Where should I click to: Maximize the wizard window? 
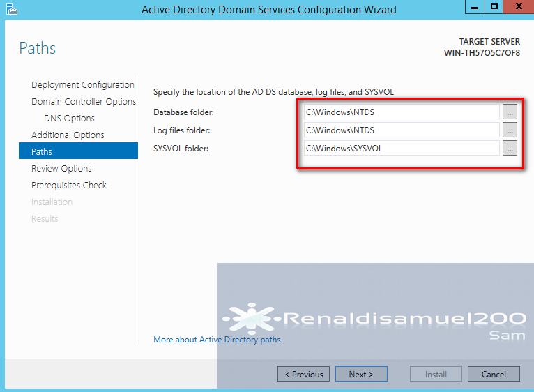tap(494, 7)
